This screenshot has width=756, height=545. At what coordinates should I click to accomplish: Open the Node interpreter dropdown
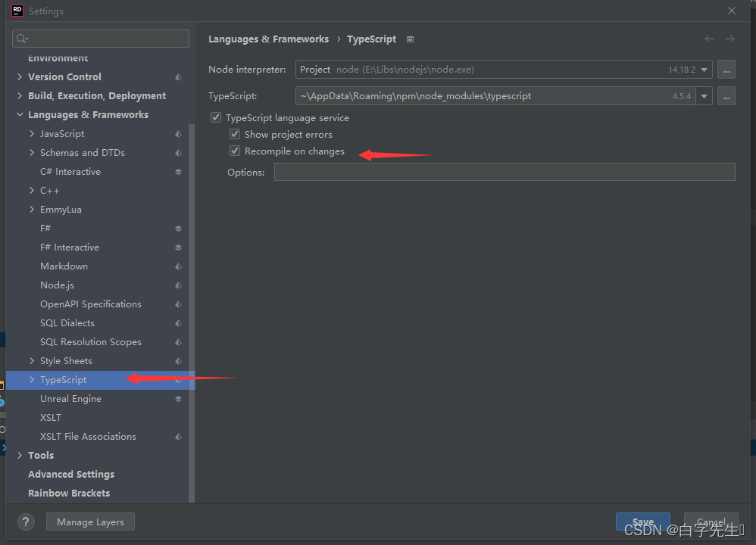[704, 70]
